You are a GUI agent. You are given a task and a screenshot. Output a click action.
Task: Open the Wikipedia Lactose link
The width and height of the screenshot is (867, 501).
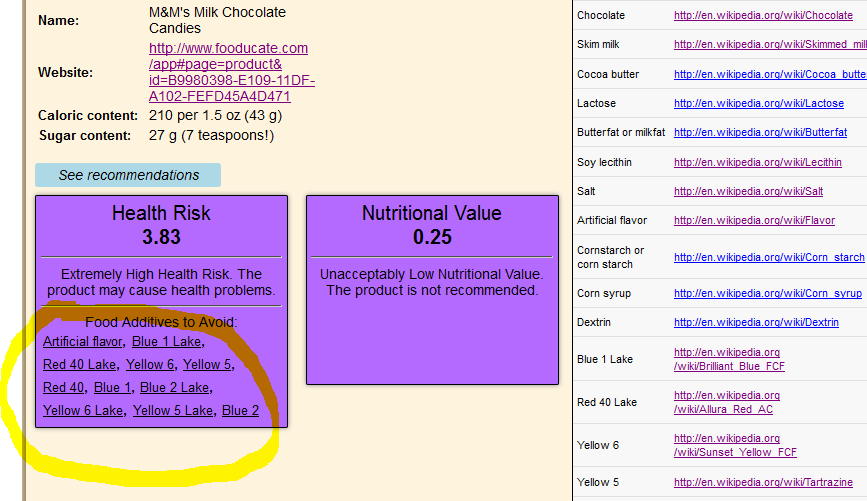759,103
